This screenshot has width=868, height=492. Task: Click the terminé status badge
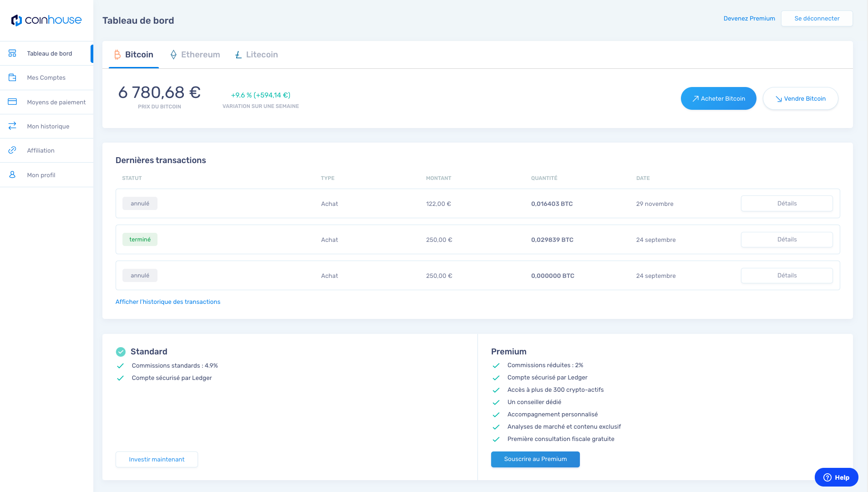point(140,240)
